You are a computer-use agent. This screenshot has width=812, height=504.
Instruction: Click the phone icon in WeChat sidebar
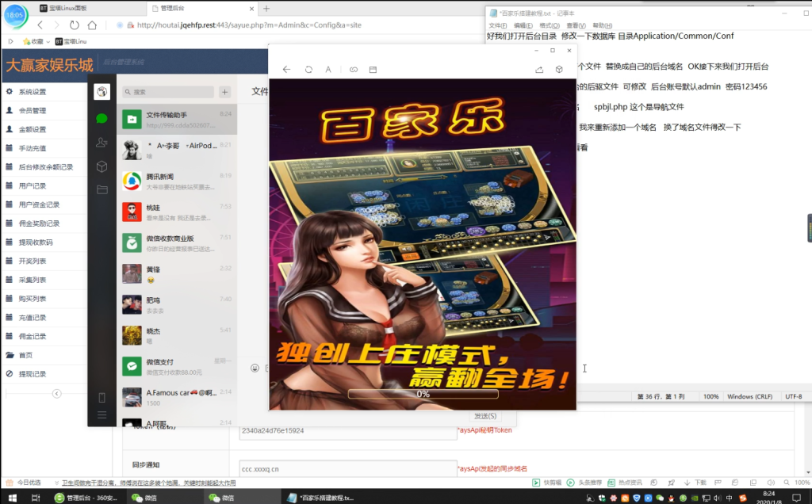(x=102, y=397)
